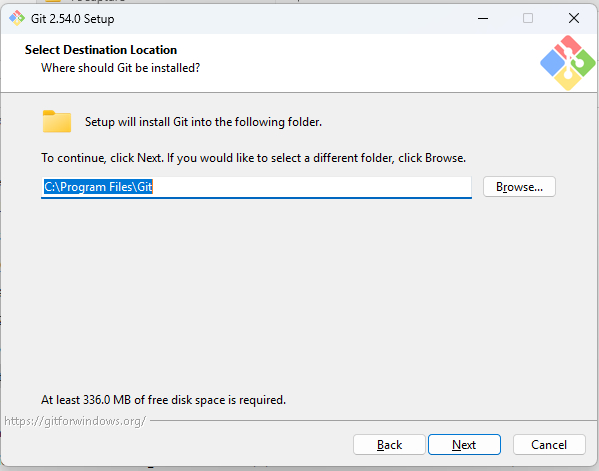Click the yellow folder icon
This screenshot has width=599, height=471.
(x=57, y=121)
